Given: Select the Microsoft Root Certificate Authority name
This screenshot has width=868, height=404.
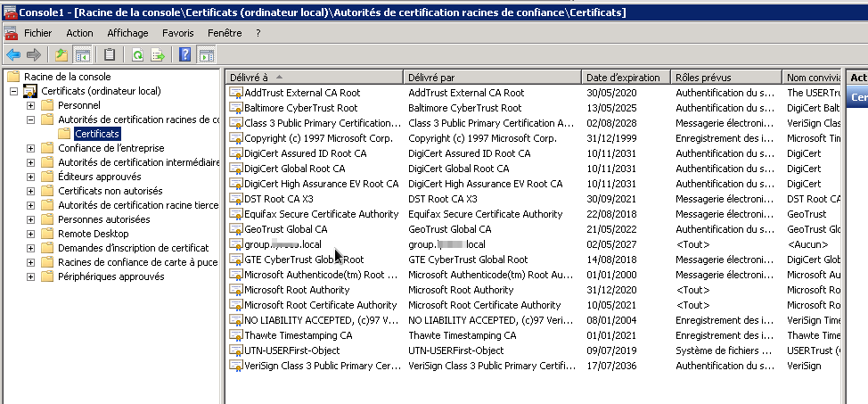Looking at the screenshot, I should (x=321, y=305).
